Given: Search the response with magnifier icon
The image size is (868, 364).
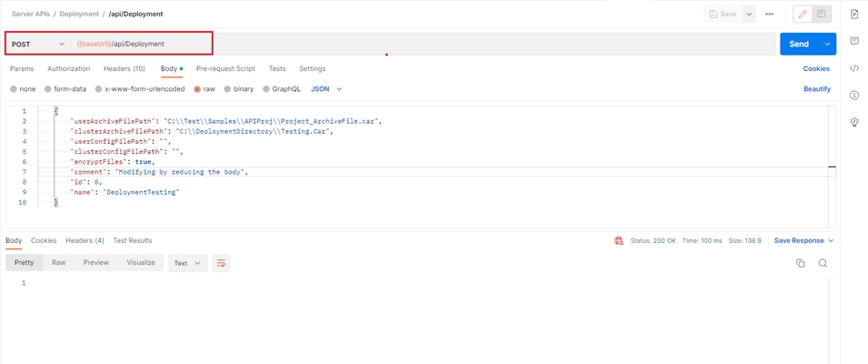Looking at the screenshot, I should click(823, 263).
